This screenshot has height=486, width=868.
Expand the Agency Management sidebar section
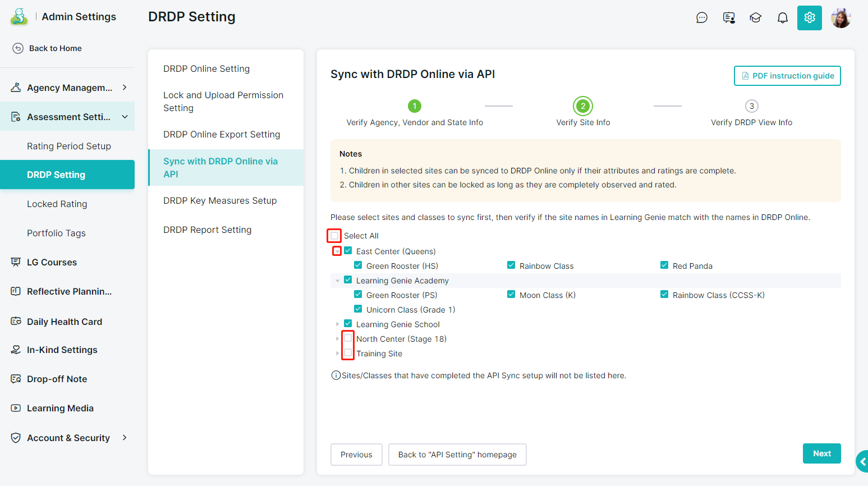(x=125, y=88)
